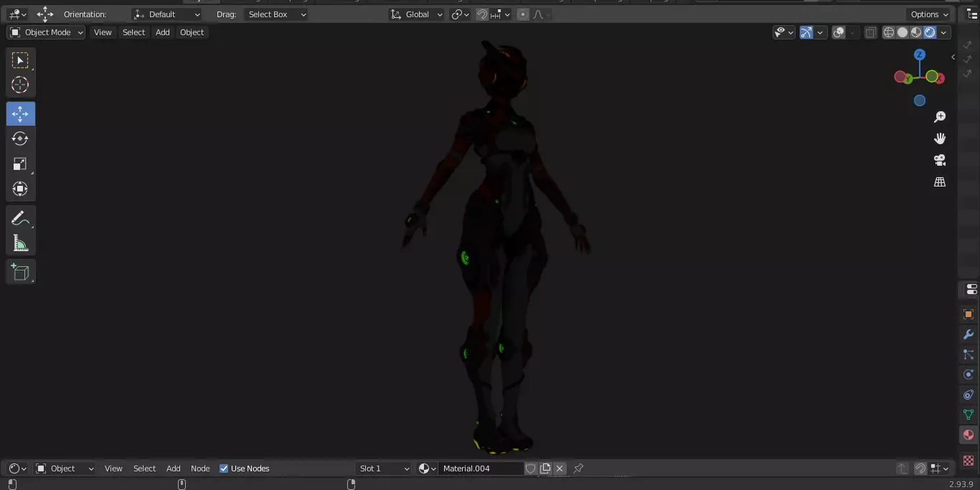The image size is (980, 490).
Task: Open the viewport Add menu
Action: pos(163,32)
